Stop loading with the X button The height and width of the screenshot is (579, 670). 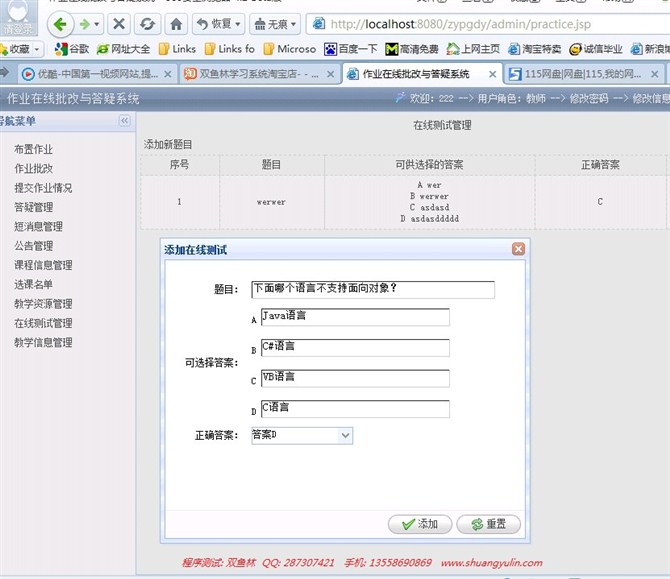[119, 24]
